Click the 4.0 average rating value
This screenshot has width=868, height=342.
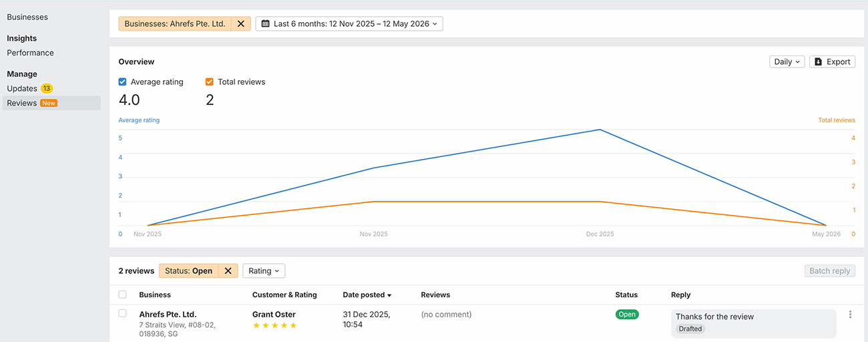click(x=129, y=100)
